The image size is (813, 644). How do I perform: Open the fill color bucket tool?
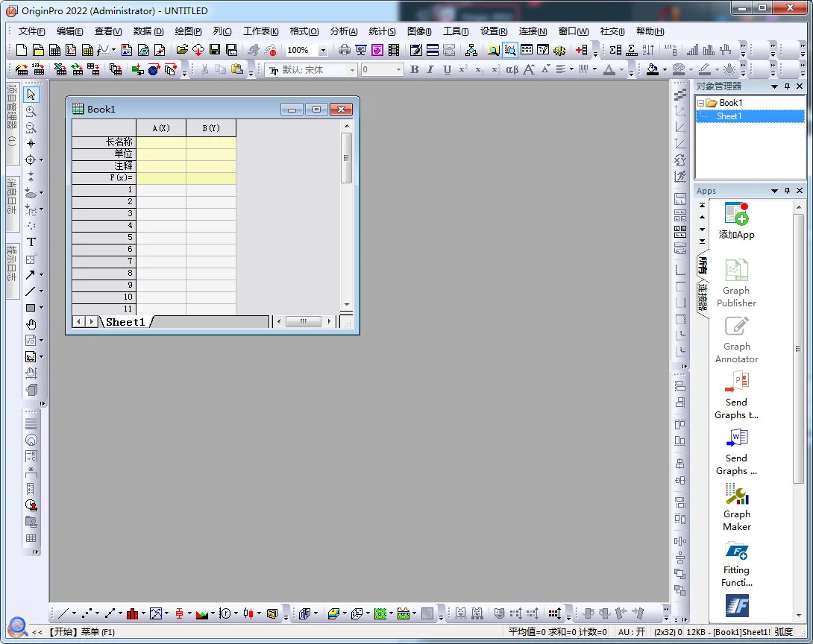tap(653, 69)
